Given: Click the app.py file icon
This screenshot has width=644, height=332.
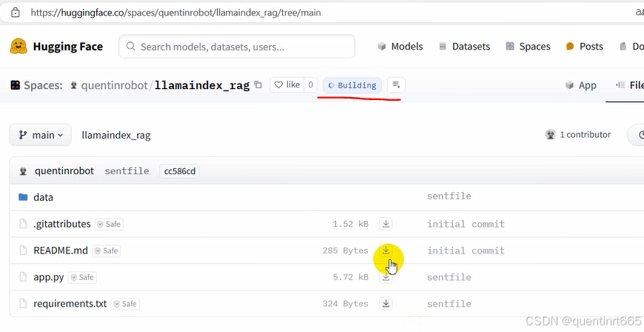Looking at the screenshot, I should point(24,277).
